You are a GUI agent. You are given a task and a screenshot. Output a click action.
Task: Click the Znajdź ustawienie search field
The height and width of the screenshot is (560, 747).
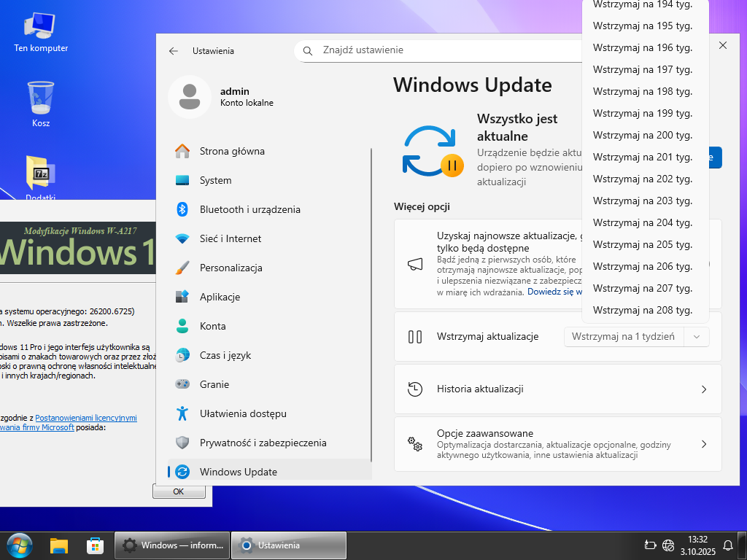445,50
